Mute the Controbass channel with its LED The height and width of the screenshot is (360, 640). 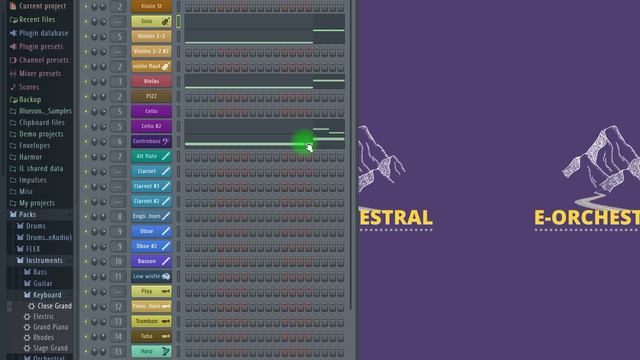(86, 141)
